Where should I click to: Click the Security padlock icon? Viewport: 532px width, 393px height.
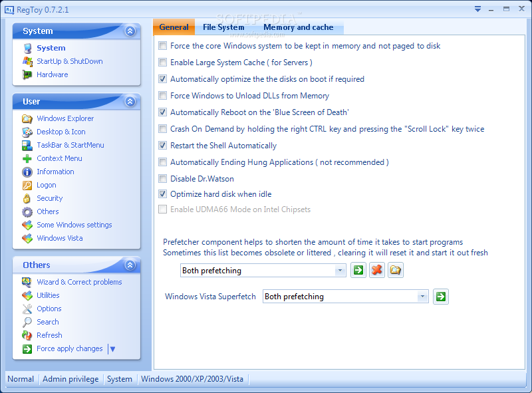27,199
